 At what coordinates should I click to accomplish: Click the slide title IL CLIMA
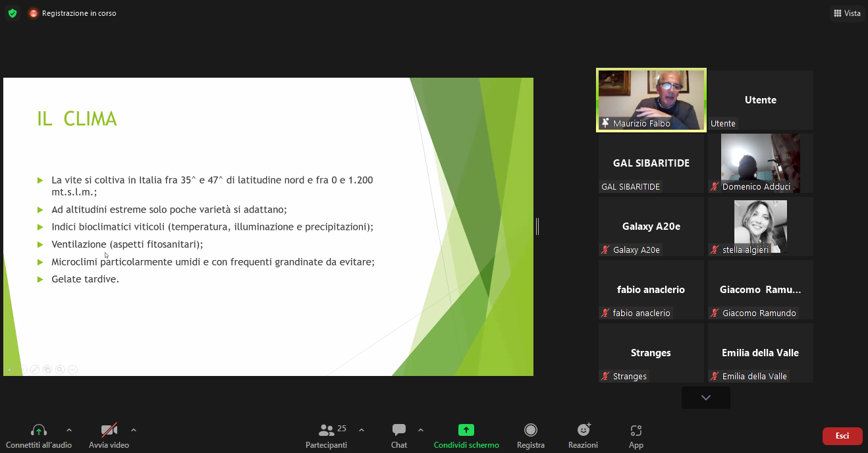click(x=77, y=119)
